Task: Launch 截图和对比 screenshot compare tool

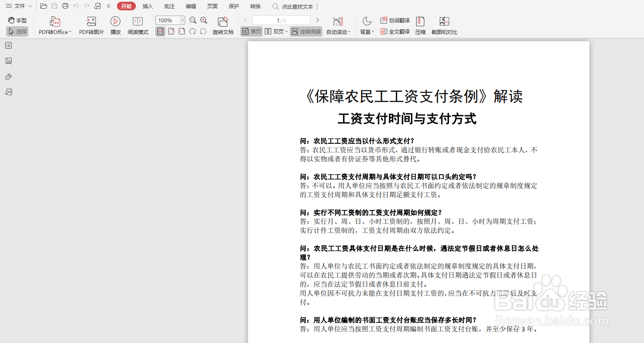Action: point(444,25)
